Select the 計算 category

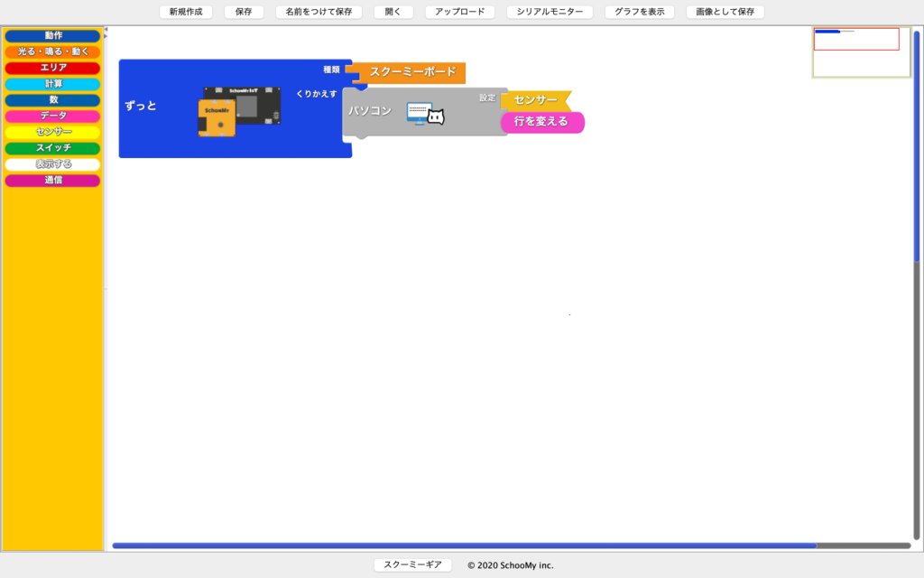[52, 84]
